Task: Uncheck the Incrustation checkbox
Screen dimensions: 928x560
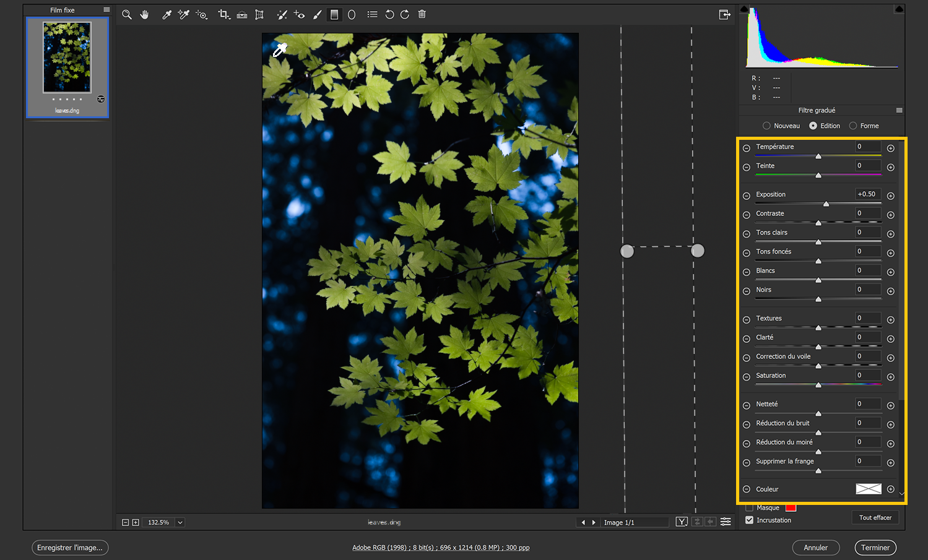Action: (749, 520)
